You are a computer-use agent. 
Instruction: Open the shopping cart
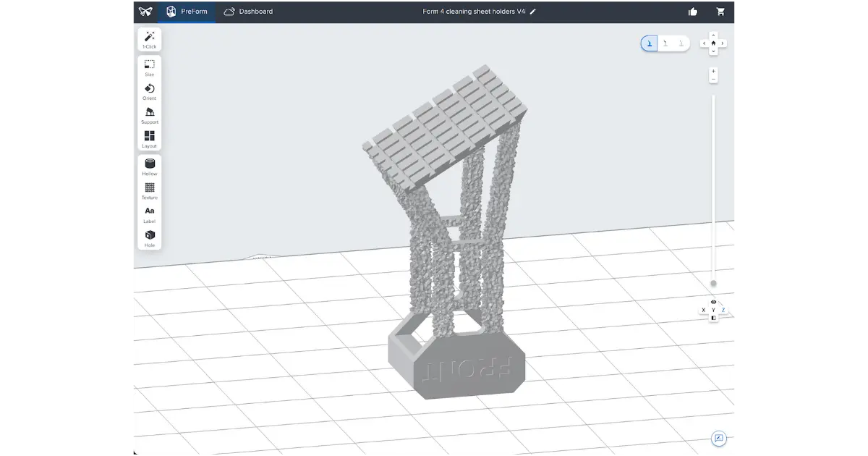pyautogui.click(x=720, y=12)
